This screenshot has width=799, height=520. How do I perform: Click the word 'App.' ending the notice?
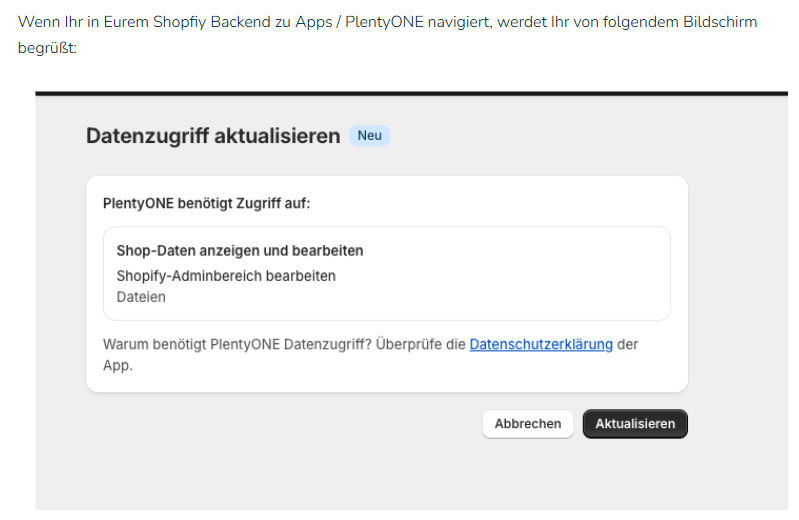pyautogui.click(x=118, y=365)
